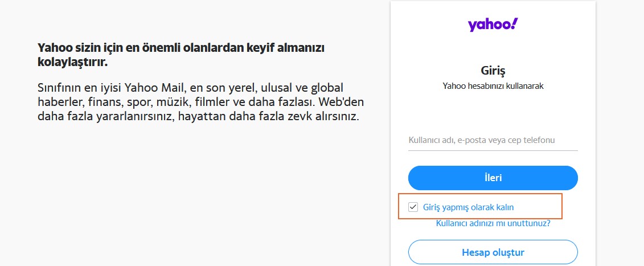
Task: Click the purple Yahoo logo
Action: click(x=493, y=24)
